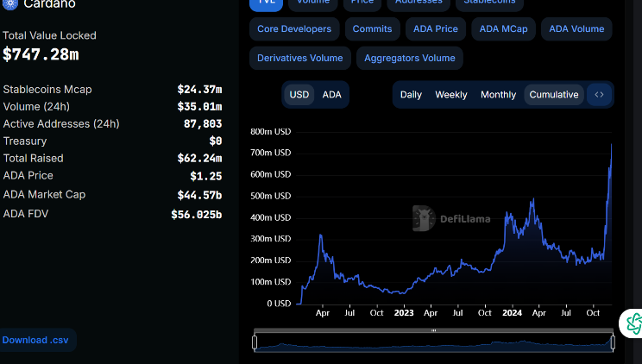Click the Treasury row label

pyautogui.click(x=25, y=141)
